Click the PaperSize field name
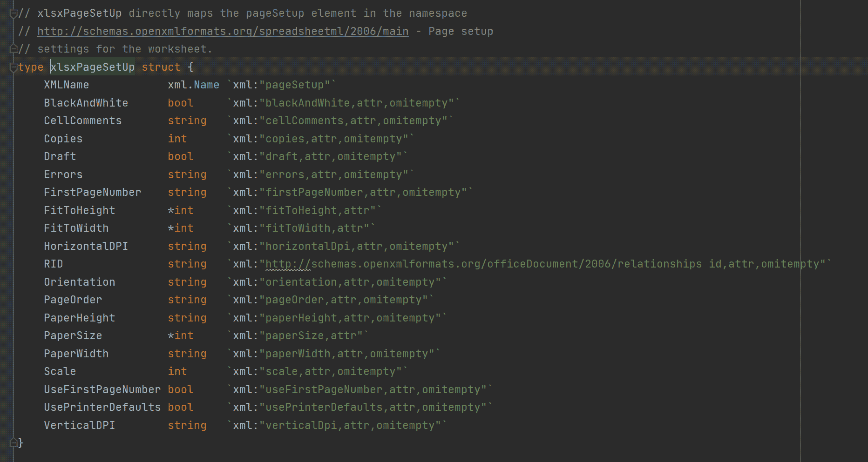The image size is (868, 462). 73,336
